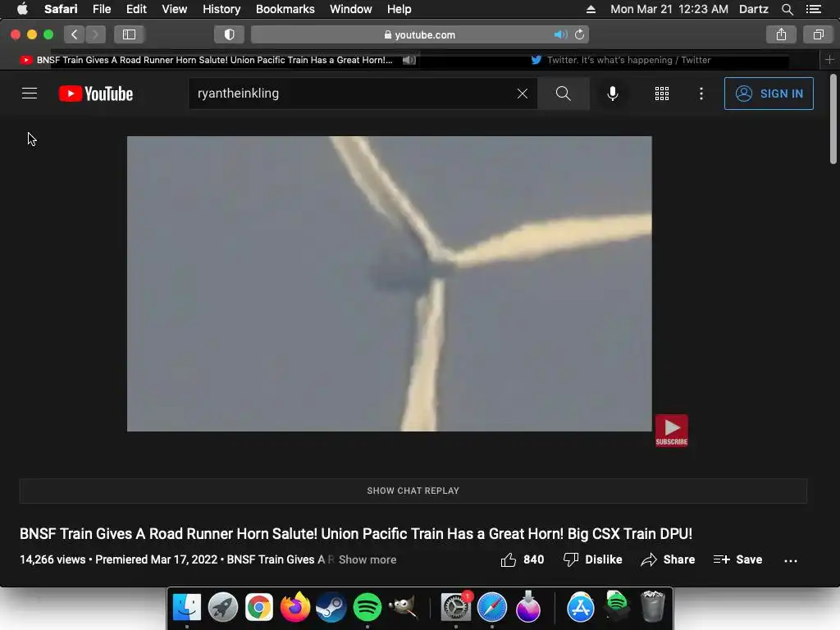The image size is (840, 630).
Task: Click the SIGN IN button
Action: [769, 94]
